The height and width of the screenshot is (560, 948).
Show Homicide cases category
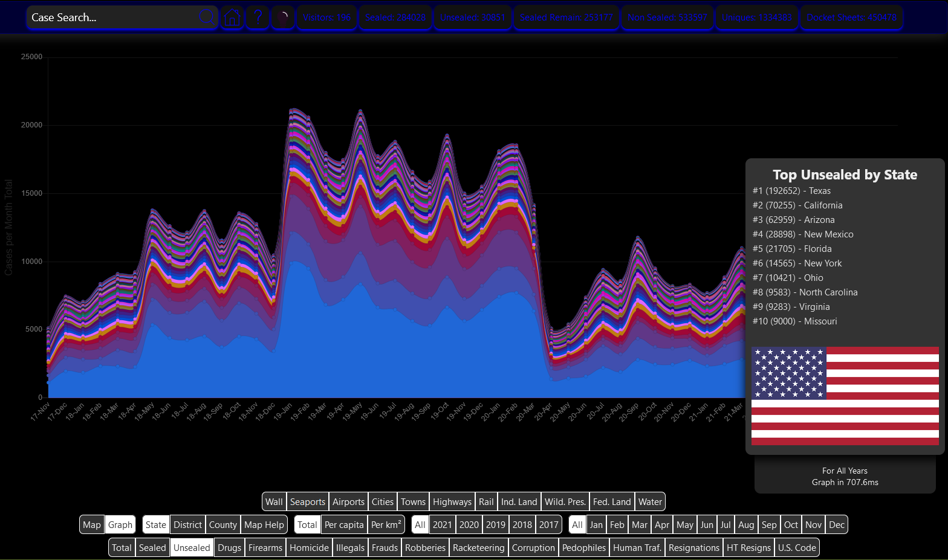tap(310, 547)
